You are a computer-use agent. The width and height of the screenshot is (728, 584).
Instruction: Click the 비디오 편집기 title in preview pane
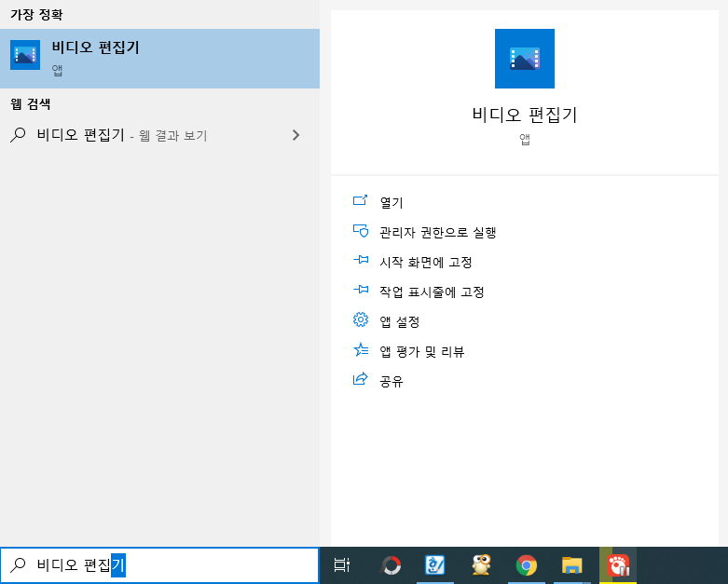[x=524, y=115]
